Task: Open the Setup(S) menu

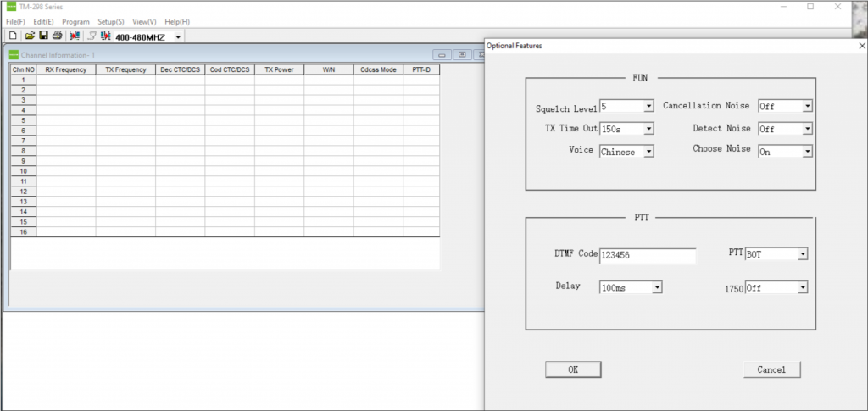Action: coord(110,21)
